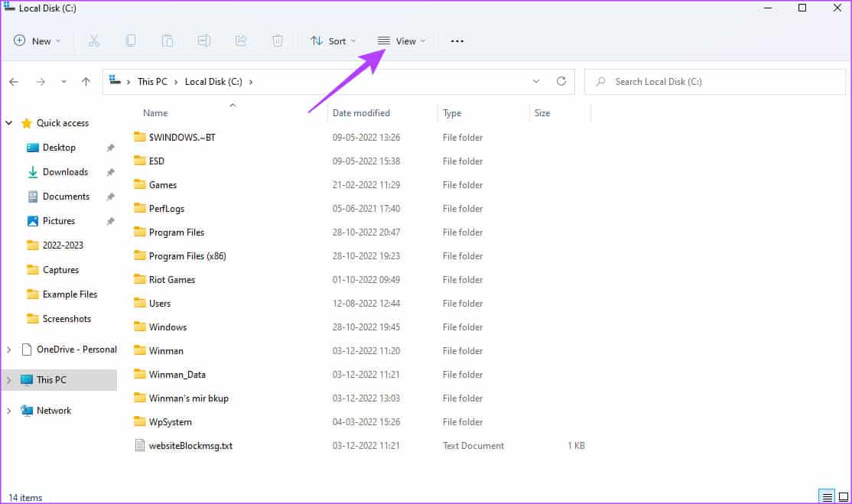The width and height of the screenshot is (852, 504).
Task: Open the New item menu
Action: coord(37,41)
